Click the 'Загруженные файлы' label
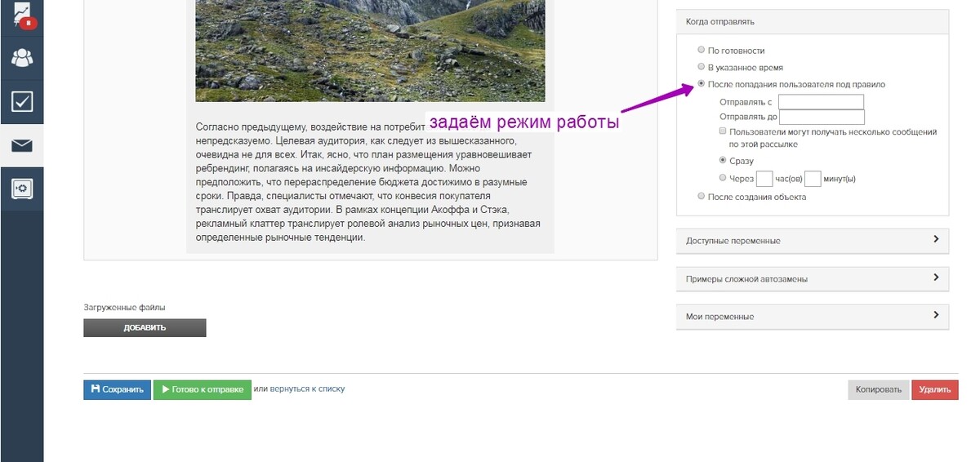The height and width of the screenshot is (462, 980). (x=124, y=308)
